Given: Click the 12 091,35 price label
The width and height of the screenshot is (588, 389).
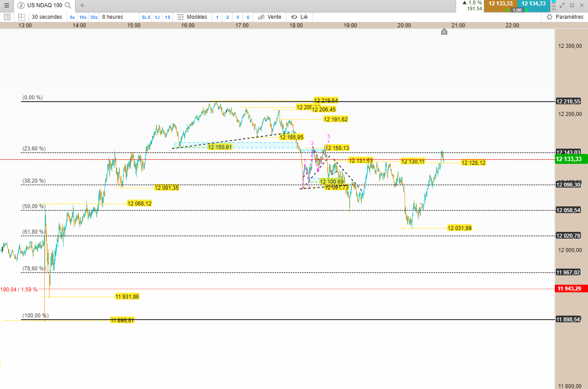Looking at the screenshot, I should [167, 188].
